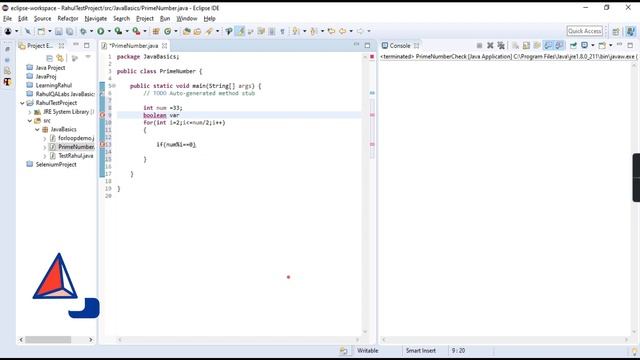640x360 pixels.
Task: Click the Project Explorer horizontal scrollbar
Action: (48, 340)
